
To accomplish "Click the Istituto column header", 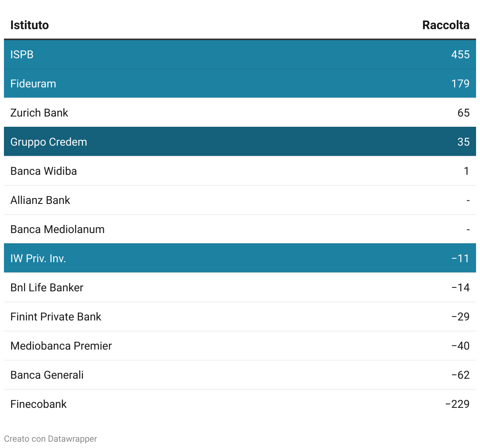I will [x=30, y=25].
